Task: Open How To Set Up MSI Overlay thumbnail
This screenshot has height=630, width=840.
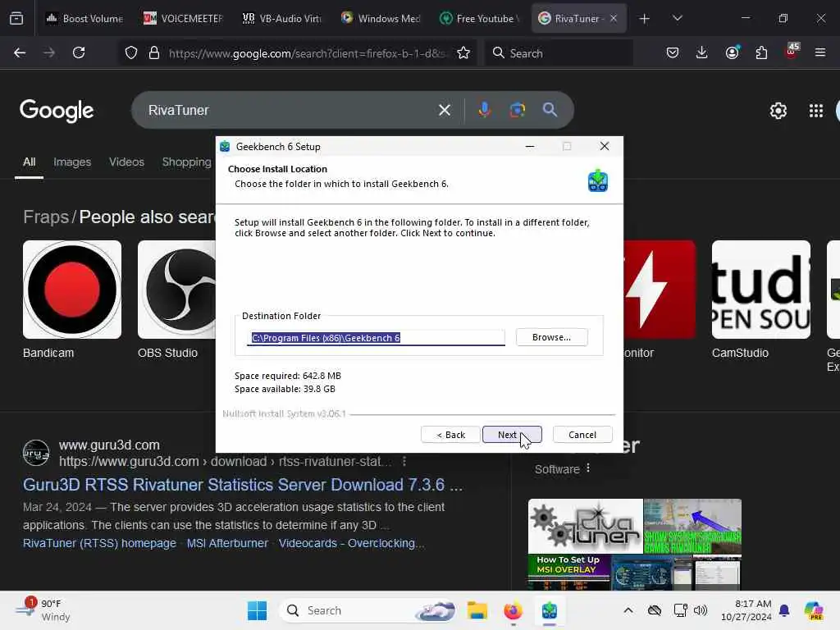Action: click(569, 572)
